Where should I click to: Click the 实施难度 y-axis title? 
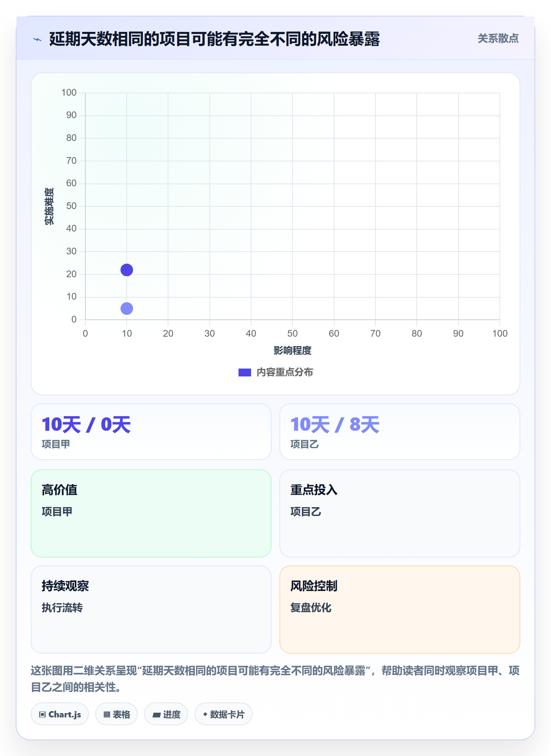[49, 206]
